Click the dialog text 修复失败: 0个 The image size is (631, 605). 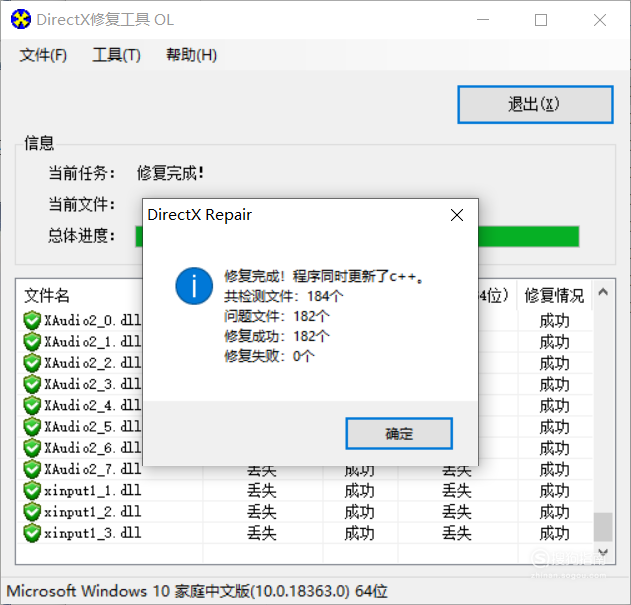coord(269,356)
